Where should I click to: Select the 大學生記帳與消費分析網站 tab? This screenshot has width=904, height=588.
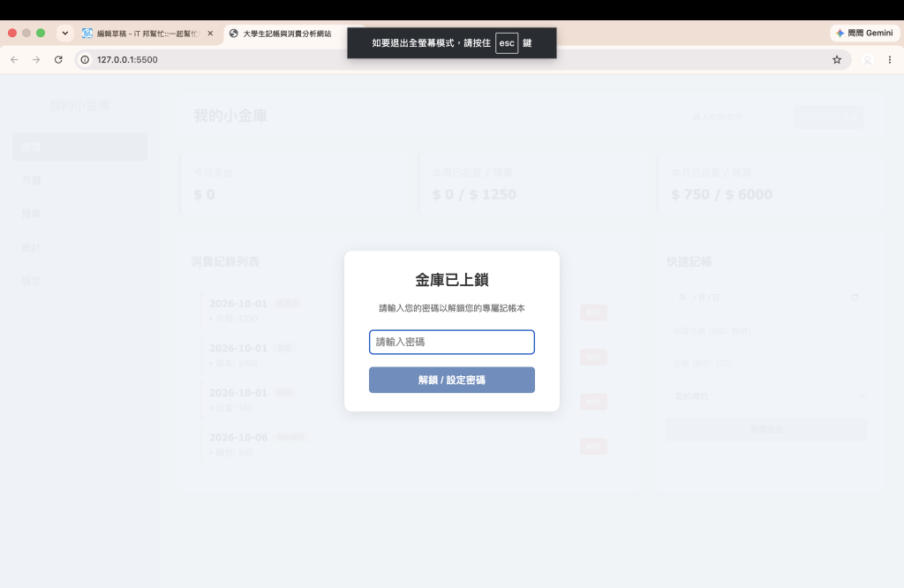coord(287,34)
